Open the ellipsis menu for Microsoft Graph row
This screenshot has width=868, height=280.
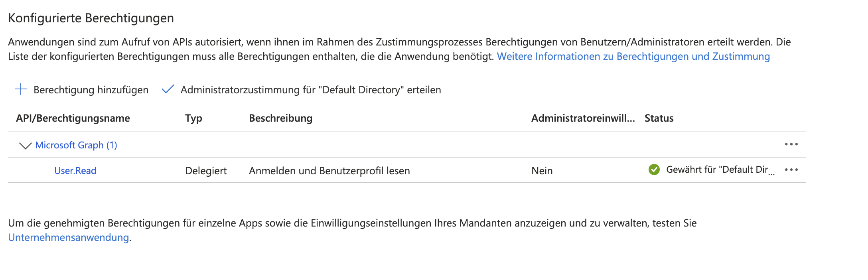pos(791,144)
